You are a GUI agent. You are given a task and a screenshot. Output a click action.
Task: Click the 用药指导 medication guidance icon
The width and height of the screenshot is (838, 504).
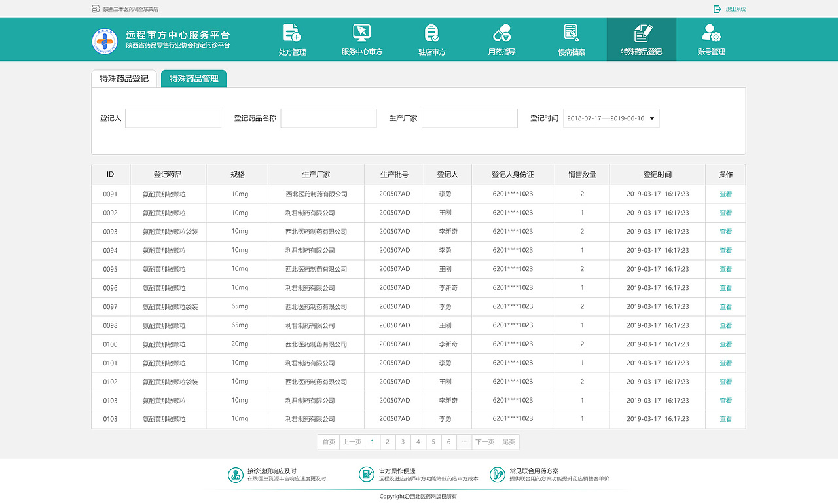(501, 39)
